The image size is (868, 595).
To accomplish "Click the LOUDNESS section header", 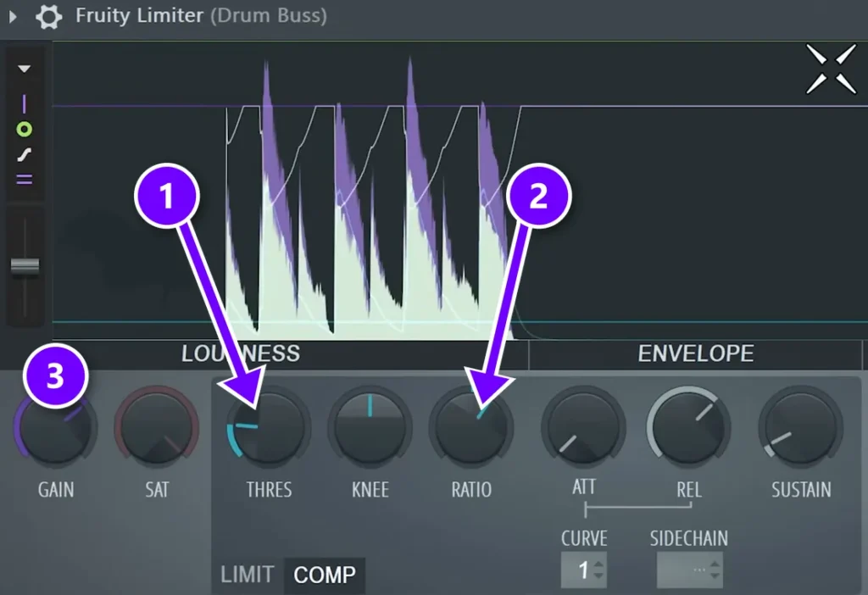I will point(241,353).
